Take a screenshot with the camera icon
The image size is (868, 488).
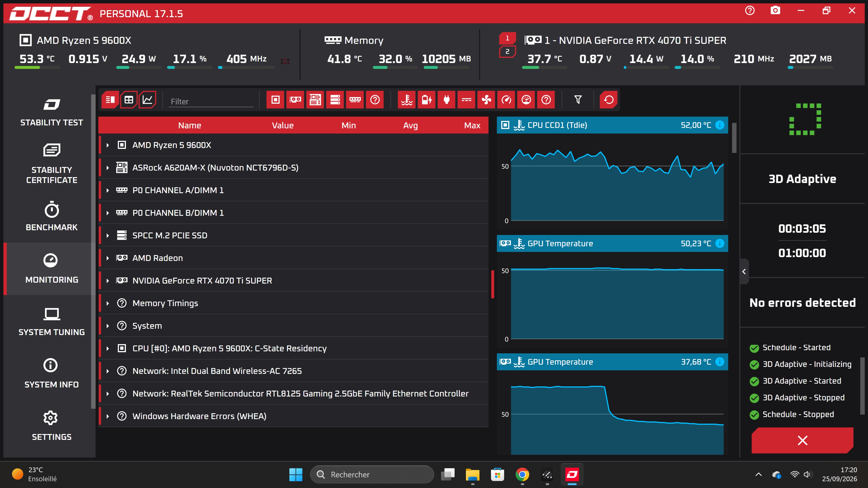click(x=775, y=10)
